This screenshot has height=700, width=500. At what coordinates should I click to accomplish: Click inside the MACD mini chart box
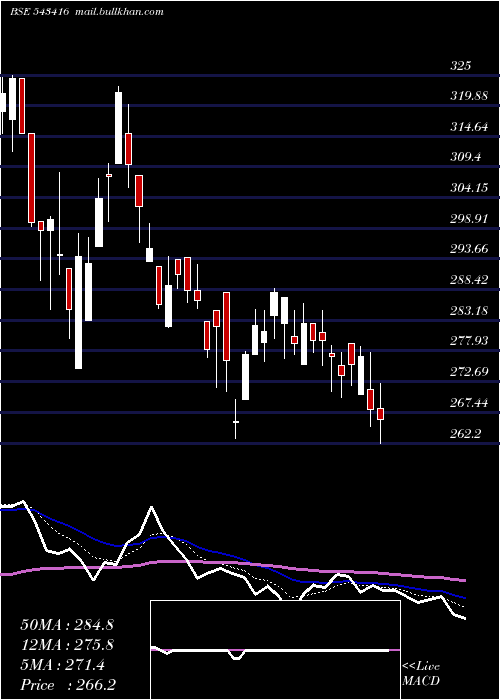click(x=275, y=650)
